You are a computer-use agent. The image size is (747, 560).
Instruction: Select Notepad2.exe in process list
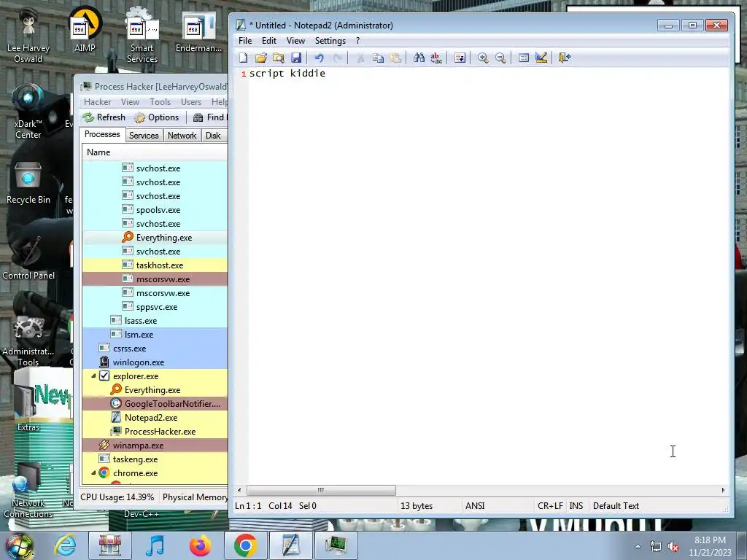(155, 418)
